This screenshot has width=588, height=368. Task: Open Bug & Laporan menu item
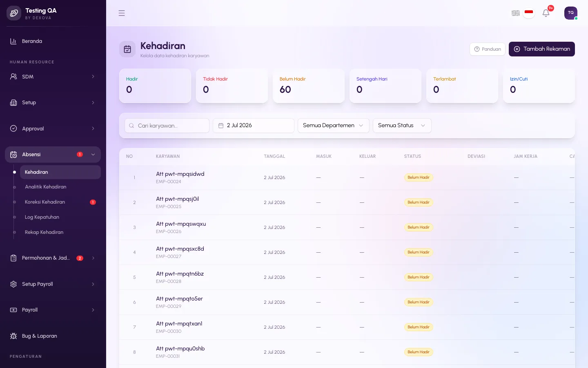(x=53, y=336)
